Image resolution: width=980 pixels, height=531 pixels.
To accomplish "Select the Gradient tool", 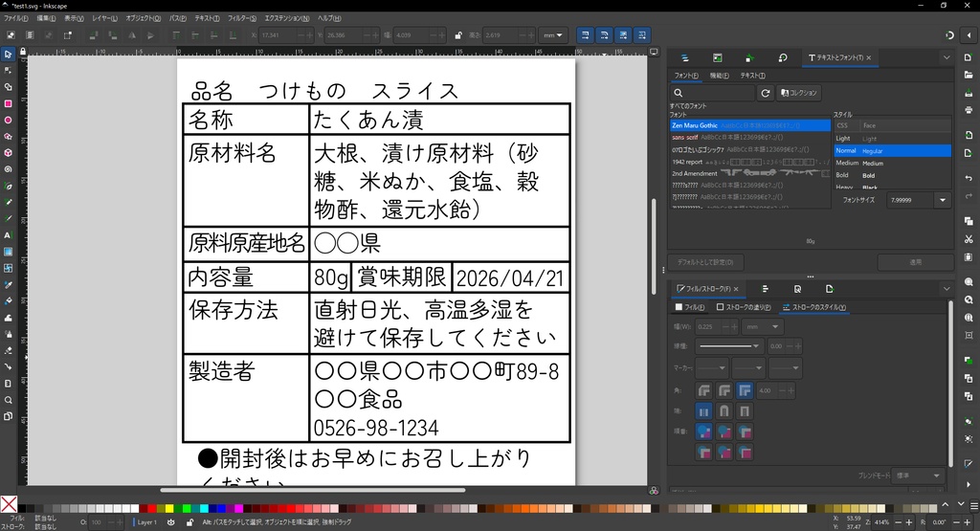I will pyautogui.click(x=8, y=252).
